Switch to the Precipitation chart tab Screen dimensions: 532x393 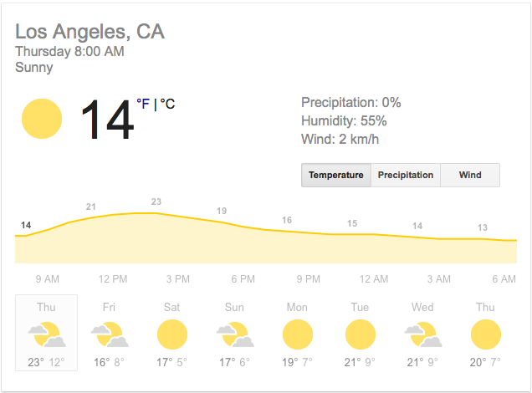point(406,175)
